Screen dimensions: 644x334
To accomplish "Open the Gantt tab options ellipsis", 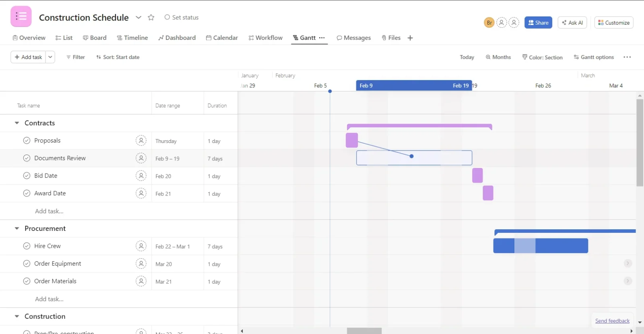I will click(322, 38).
